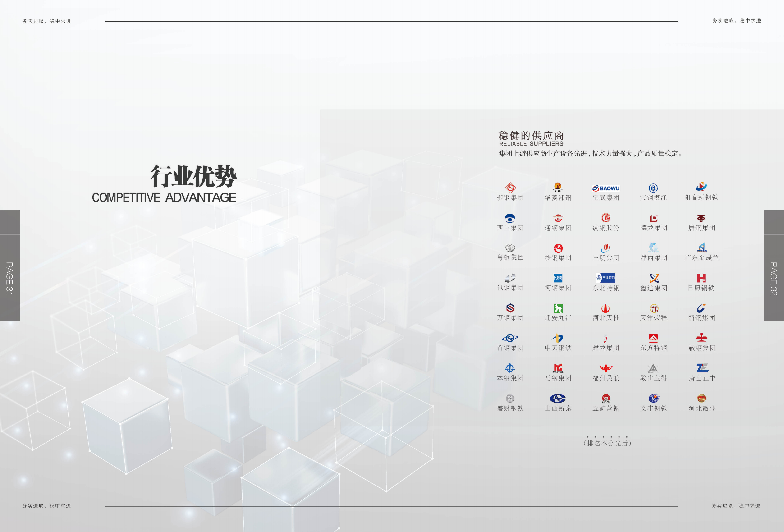The height and width of the screenshot is (532, 784).
Task: Click the 鞍钢集团 red logo
Action: [701, 338]
